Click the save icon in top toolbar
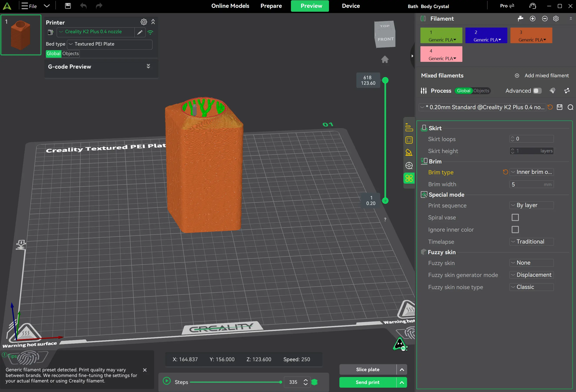The height and width of the screenshot is (392, 576). 68,6
